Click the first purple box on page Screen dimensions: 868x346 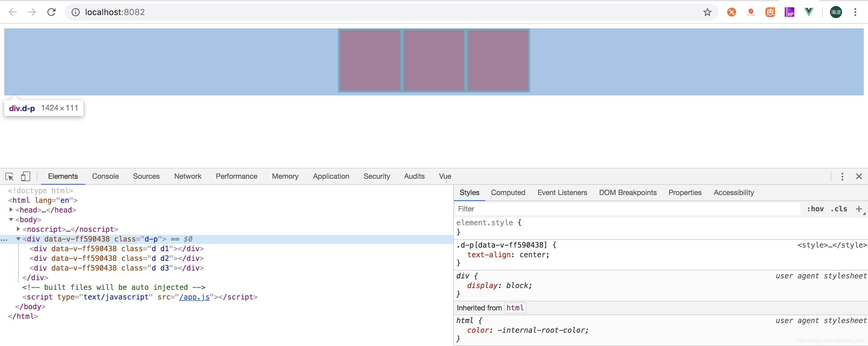[370, 60]
